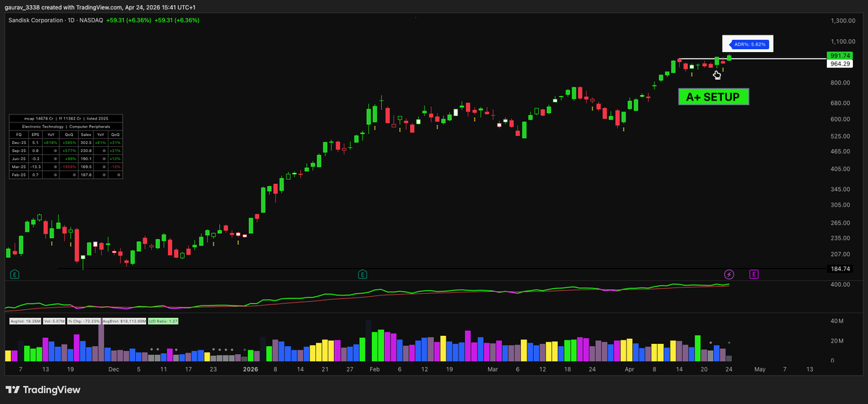Screen dimensions: 868x404
Task: Click the Electronic Technology sector row
Action: [x=66, y=127]
